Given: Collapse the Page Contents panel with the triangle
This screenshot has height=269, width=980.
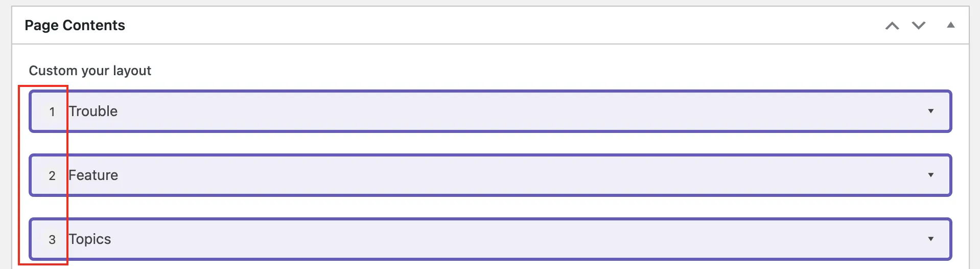Looking at the screenshot, I should pos(950,25).
